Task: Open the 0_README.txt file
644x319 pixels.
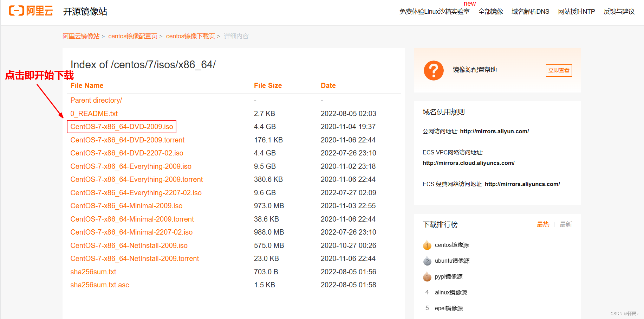Action: tap(94, 114)
